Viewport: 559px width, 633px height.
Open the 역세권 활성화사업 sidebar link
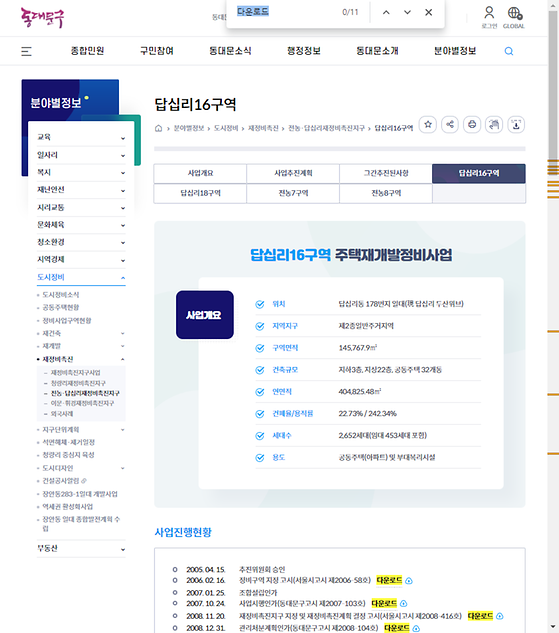pyautogui.click(x=67, y=507)
